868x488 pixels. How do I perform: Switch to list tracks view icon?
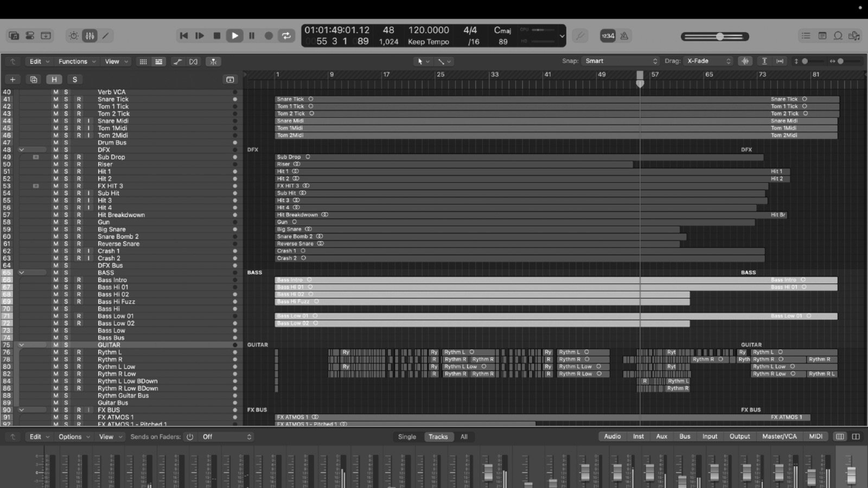tap(159, 62)
